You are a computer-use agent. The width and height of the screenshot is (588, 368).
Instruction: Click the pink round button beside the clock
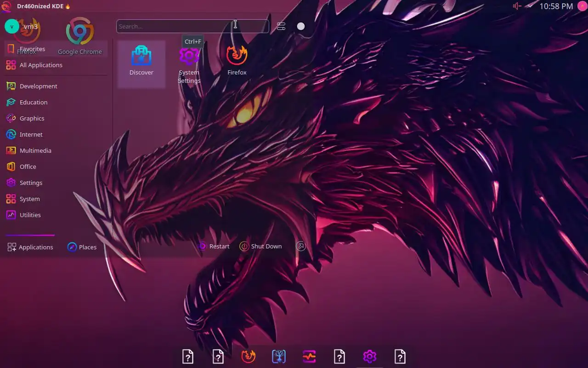[x=582, y=6]
